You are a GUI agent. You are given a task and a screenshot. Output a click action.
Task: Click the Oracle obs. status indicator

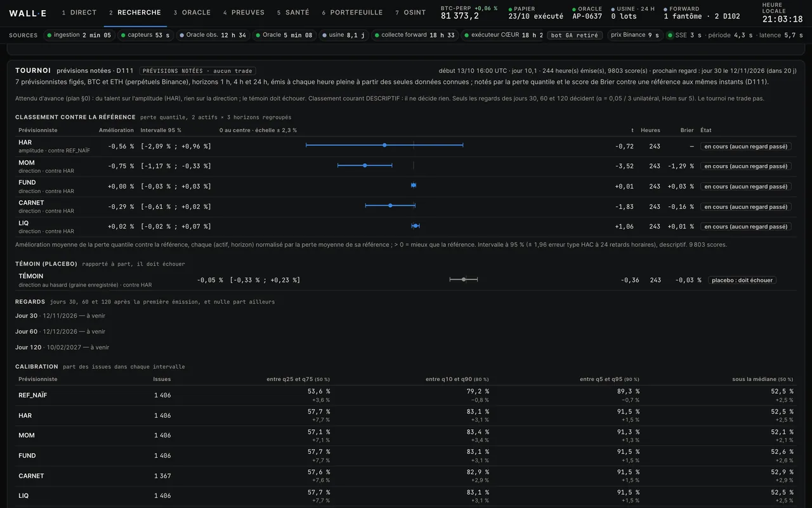213,35
